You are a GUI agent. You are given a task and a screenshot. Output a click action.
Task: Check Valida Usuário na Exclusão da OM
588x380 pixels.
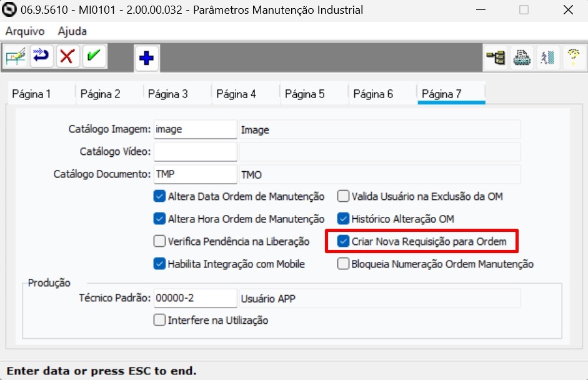[x=343, y=196]
